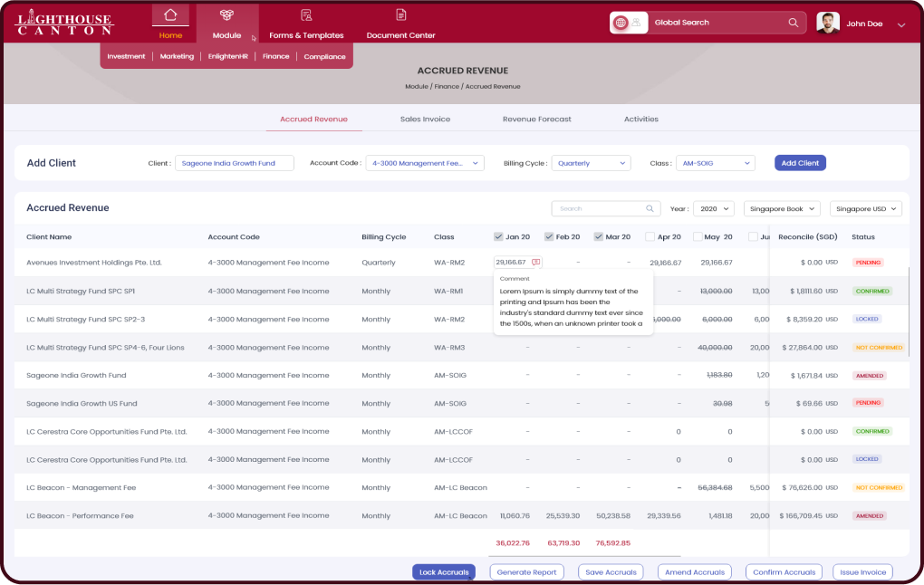Image resolution: width=924 pixels, height=585 pixels.
Task: Toggle the Feb 20 column checkbox
Action: [x=549, y=237]
